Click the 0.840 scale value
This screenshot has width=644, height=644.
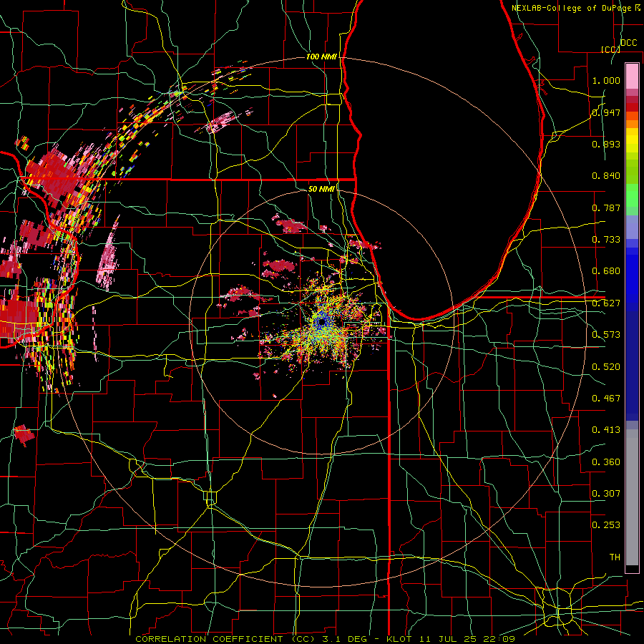(x=606, y=176)
